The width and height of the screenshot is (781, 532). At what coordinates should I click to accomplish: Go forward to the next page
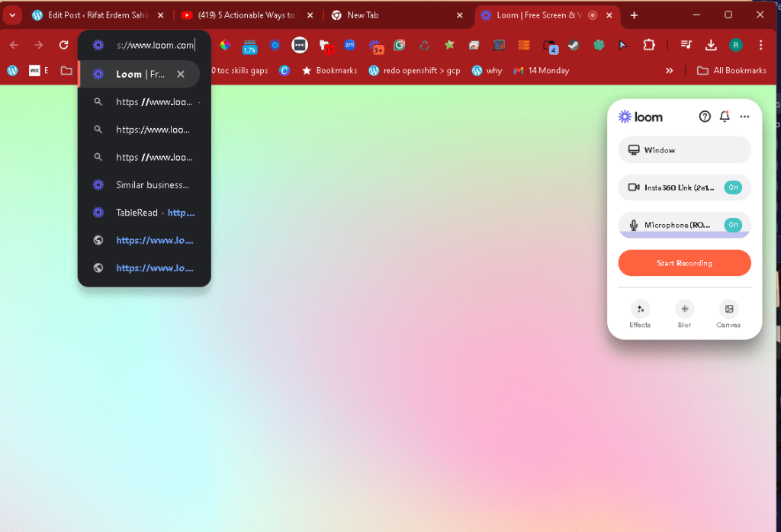pyautogui.click(x=39, y=45)
